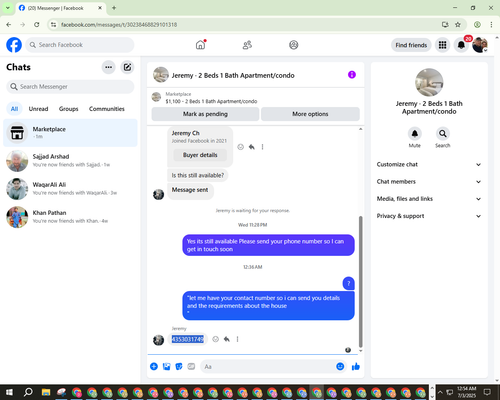Open the Khan Pathan conversation
The image size is (500, 400).
(x=70, y=217)
